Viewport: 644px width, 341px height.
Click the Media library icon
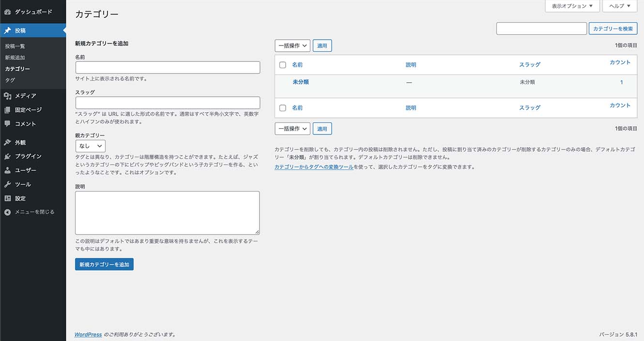point(7,96)
